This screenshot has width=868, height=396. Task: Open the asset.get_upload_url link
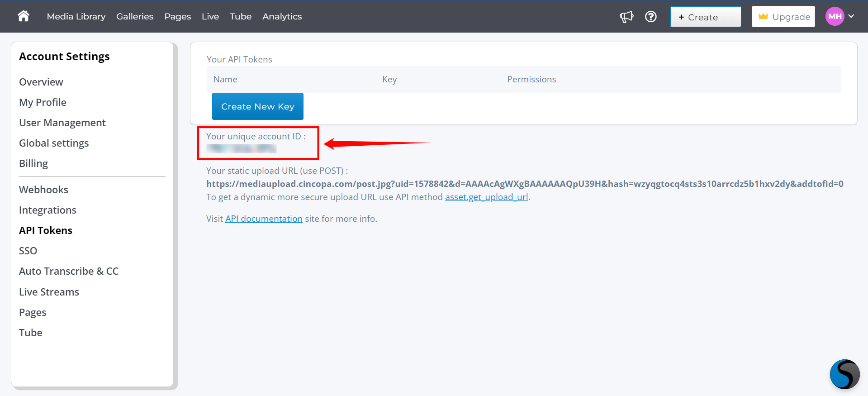point(487,197)
